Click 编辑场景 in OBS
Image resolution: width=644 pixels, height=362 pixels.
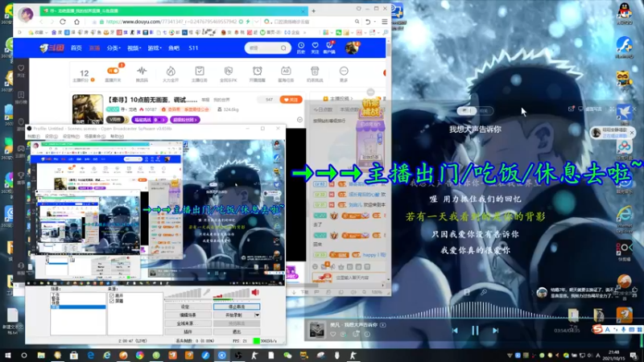coord(188,315)
